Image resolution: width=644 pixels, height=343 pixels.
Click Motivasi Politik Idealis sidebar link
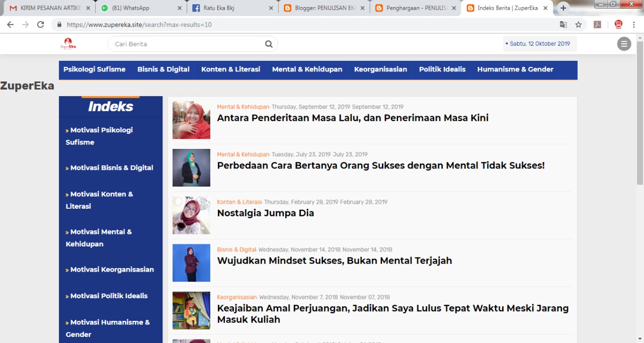[107, 296]
